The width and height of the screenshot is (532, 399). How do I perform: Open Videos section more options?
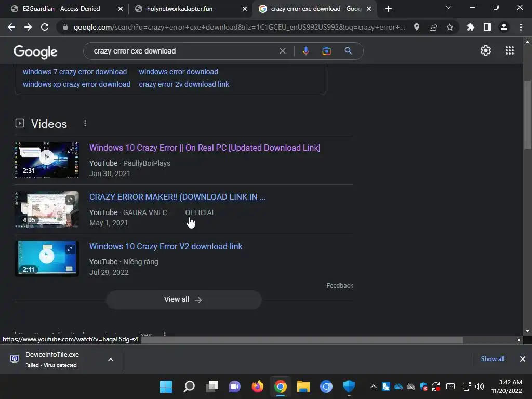[x=85, y=123]
